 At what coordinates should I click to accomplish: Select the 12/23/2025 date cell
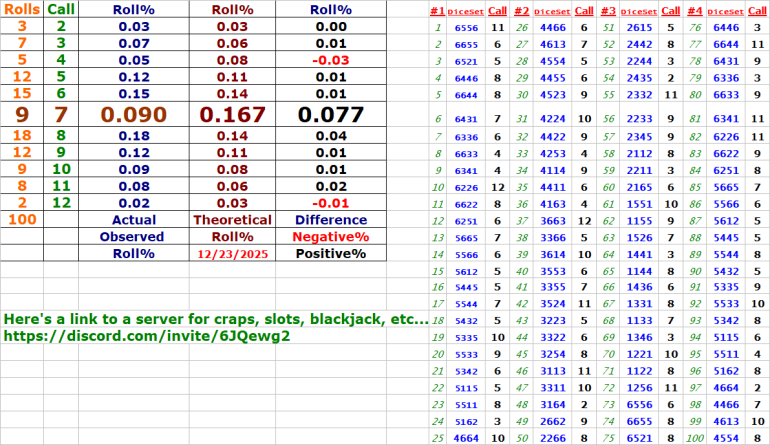coord(232,254)
